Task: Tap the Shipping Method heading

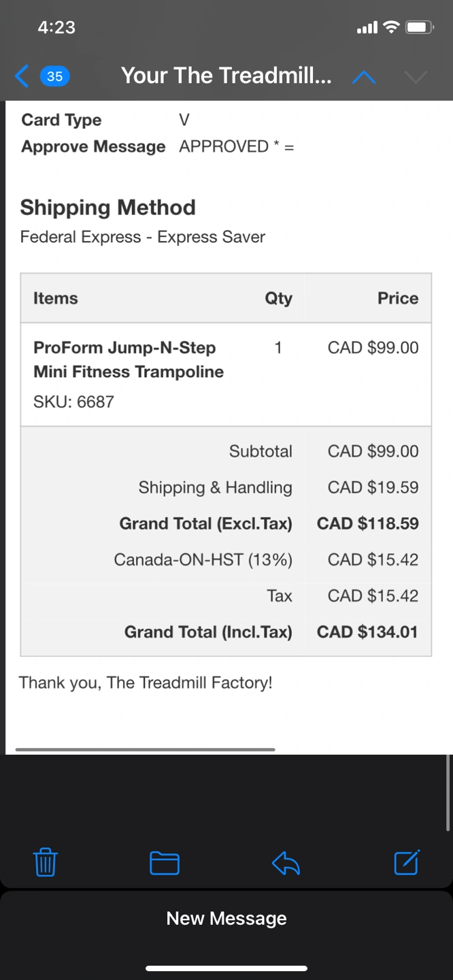Action: coord(107,207)
